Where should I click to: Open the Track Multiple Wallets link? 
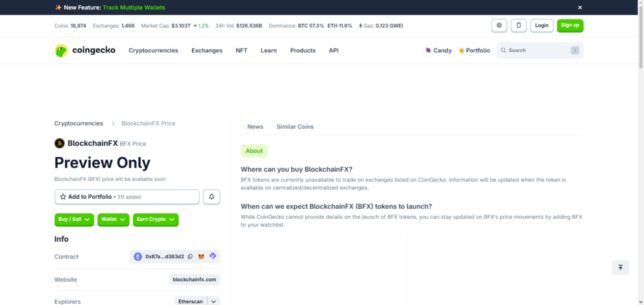134,8
